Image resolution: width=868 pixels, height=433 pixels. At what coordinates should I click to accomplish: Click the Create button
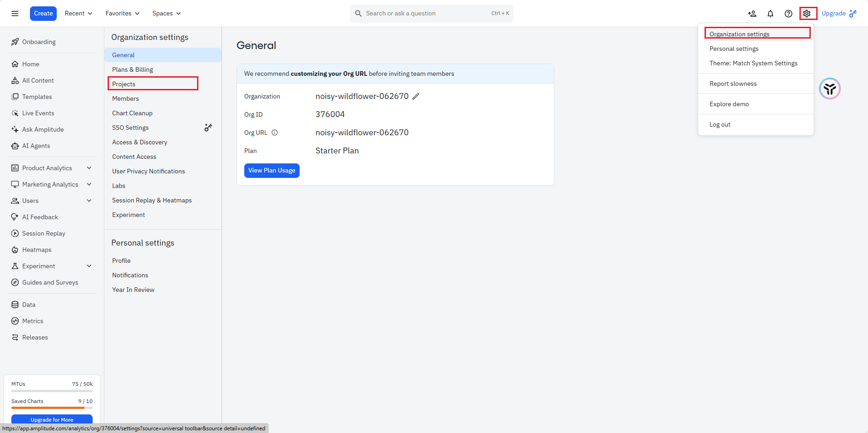click(43, 14)
